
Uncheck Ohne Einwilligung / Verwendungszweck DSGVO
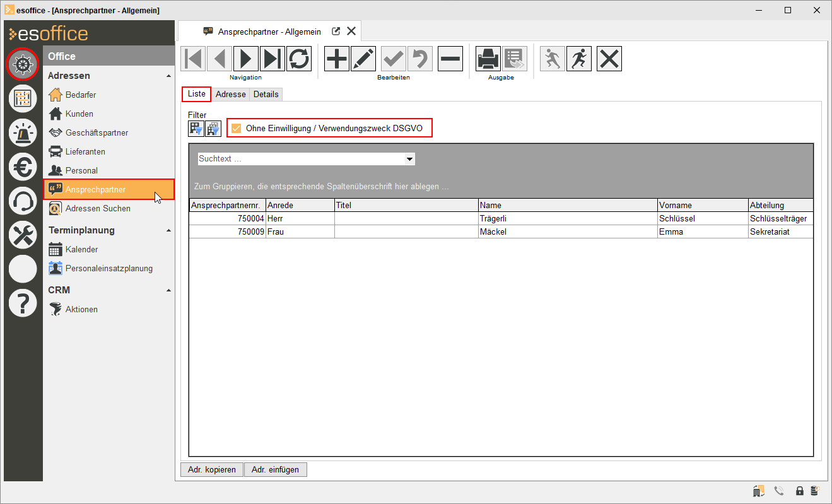237,129
